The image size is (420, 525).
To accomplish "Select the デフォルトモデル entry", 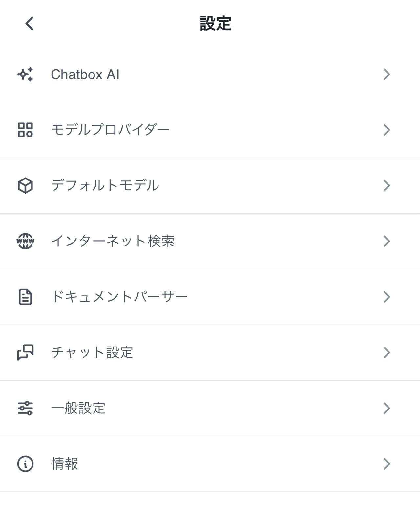I will (105, 186).
